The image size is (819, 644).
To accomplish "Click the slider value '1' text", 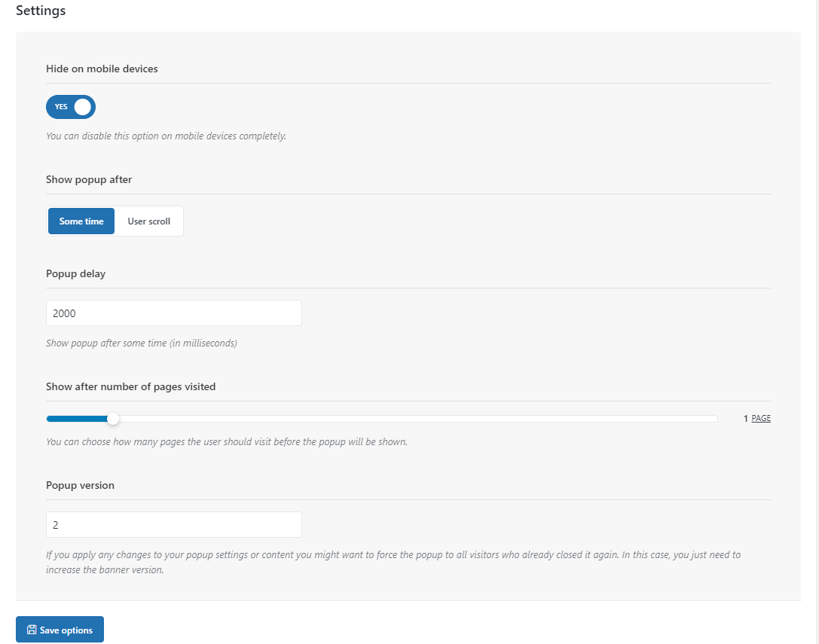I will [x=746, y=418].
